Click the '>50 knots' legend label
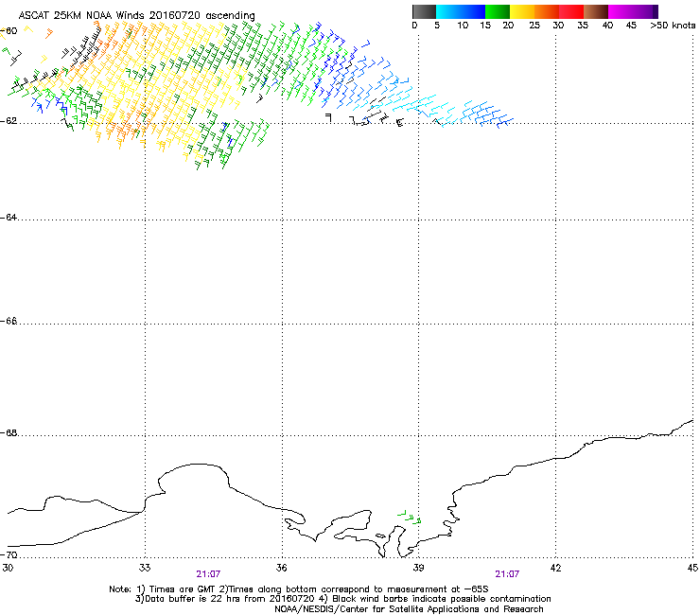 pyautogui.click(x=673, y=26)
